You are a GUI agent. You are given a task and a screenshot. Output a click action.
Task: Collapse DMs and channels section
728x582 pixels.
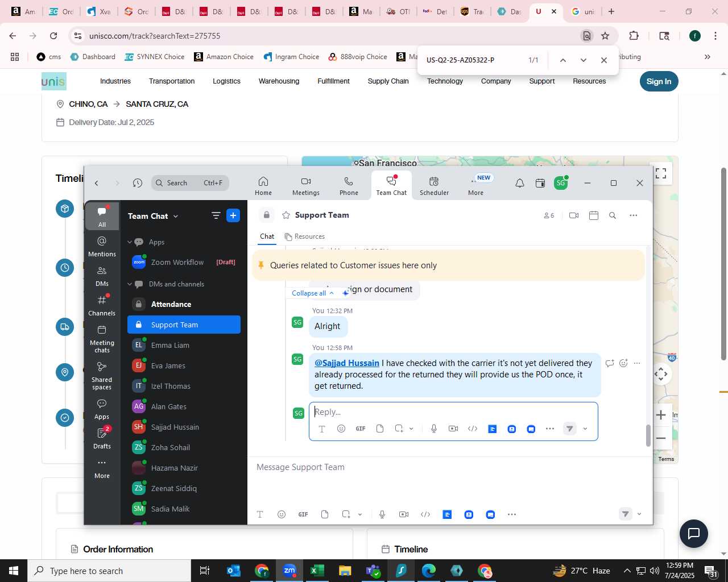tap(130, 284)
